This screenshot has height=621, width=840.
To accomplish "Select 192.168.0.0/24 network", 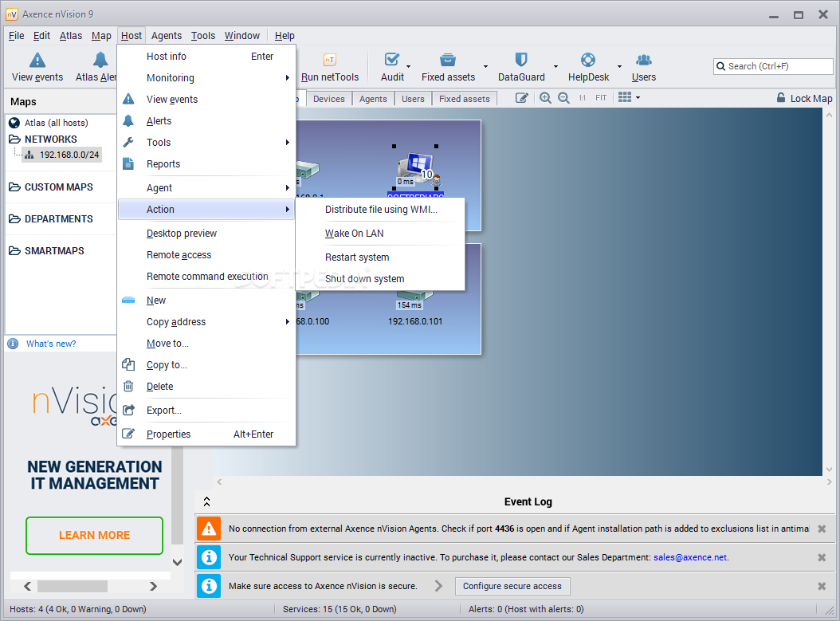I will point(63,155).
